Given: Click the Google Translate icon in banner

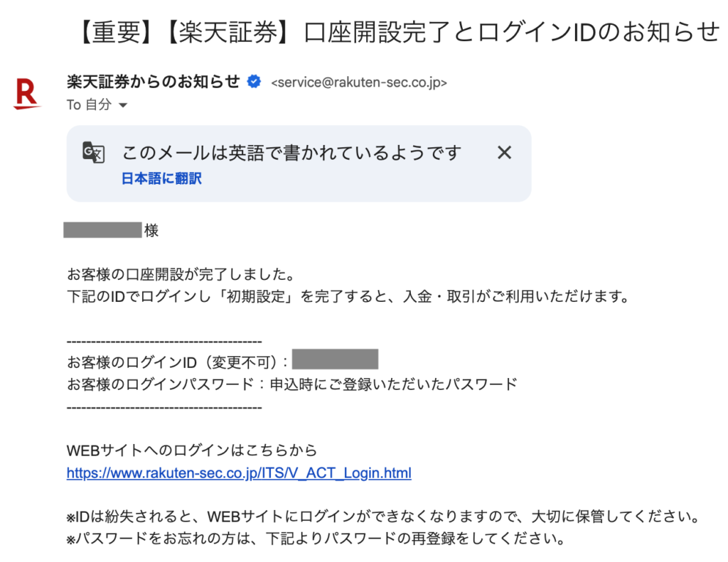Looking at the screenshot, I should tap(94, 153).
